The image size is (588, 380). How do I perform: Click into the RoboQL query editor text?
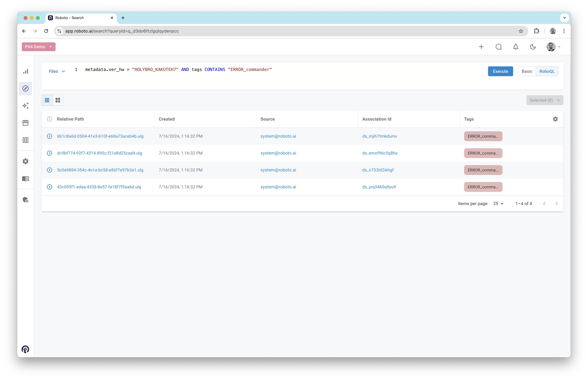178,70
